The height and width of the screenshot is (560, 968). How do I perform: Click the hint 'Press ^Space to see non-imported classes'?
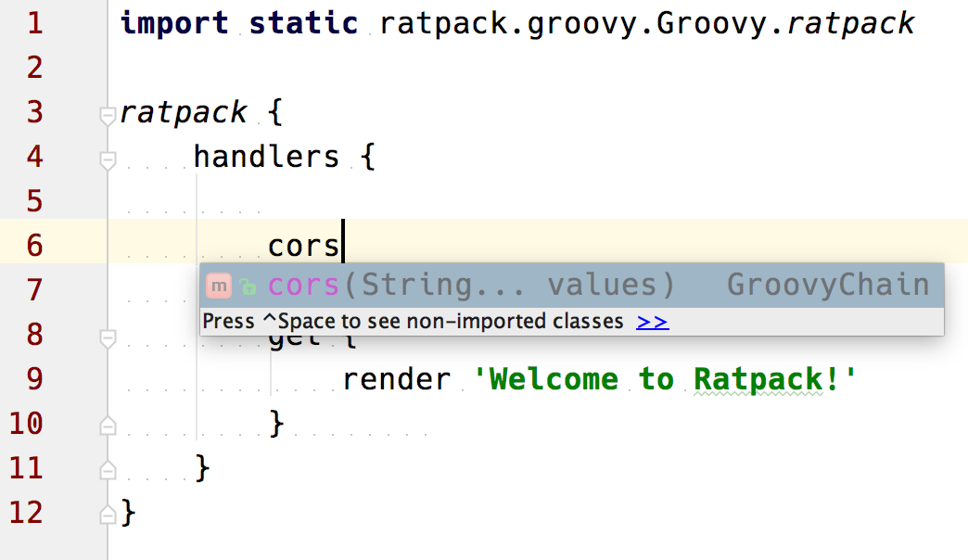(413, 322)
